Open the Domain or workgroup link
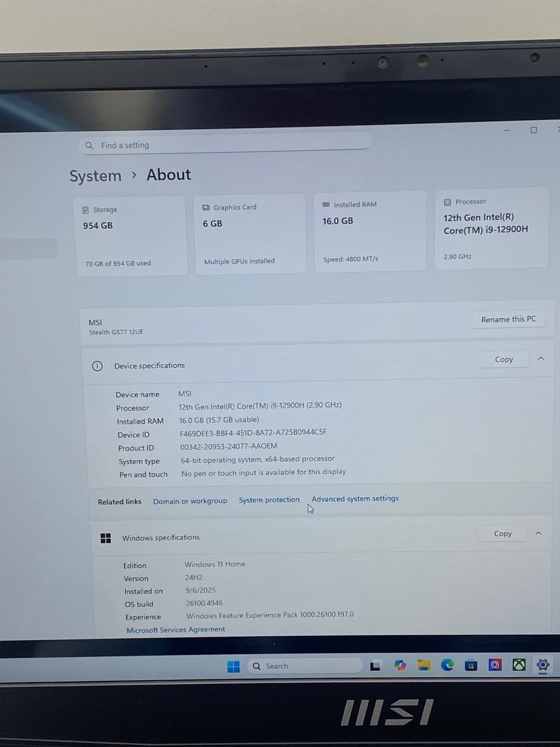Image resolution: width=560 pixels, height=747 pixels. 190,501
